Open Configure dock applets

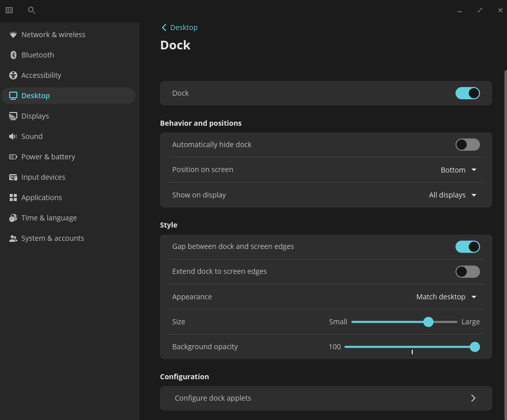326,398
